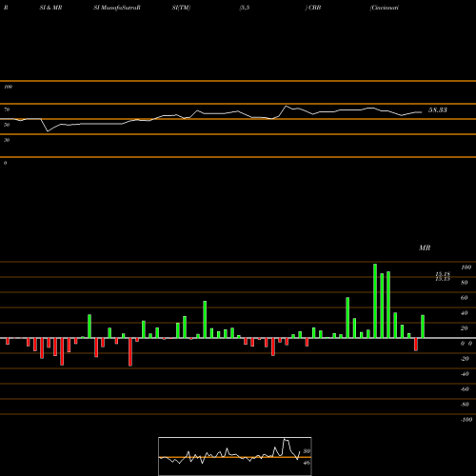Click the 'SI & MR' header text

point(50,8)
